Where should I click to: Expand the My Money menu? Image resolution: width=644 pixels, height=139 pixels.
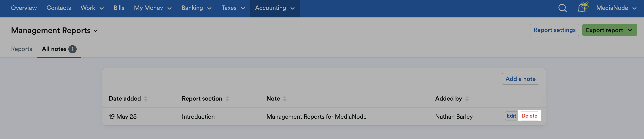point(153,8)
